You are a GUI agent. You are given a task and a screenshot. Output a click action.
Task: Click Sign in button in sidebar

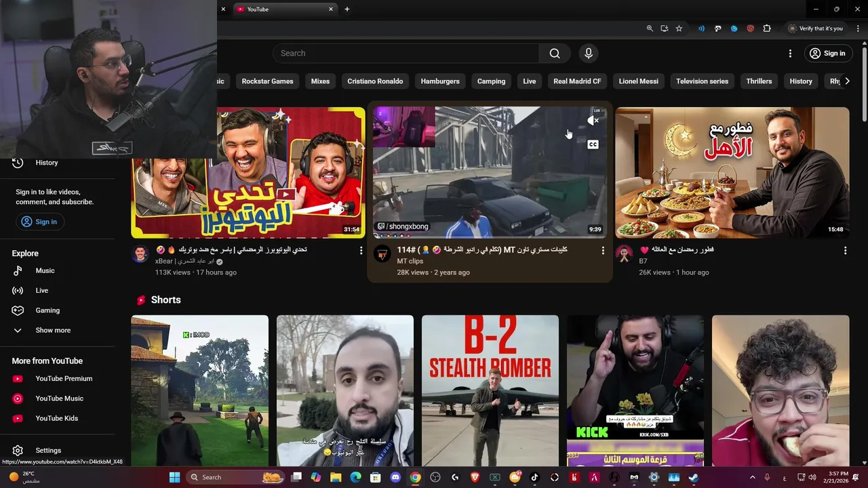pyautogui.click(x=39, y=222)
